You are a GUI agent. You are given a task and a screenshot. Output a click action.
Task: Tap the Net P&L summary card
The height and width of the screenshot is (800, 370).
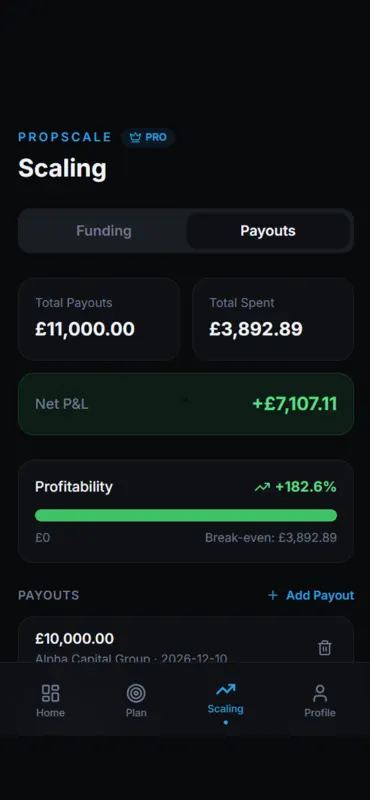186,404
